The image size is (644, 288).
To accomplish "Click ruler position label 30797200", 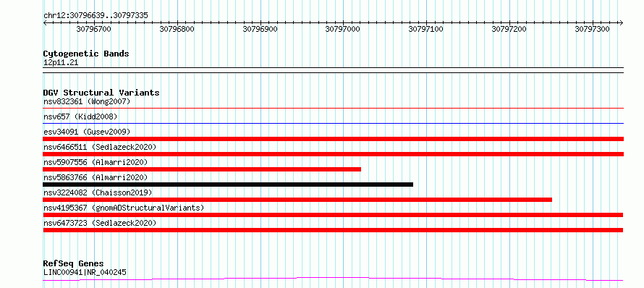I will click(509, 29).
